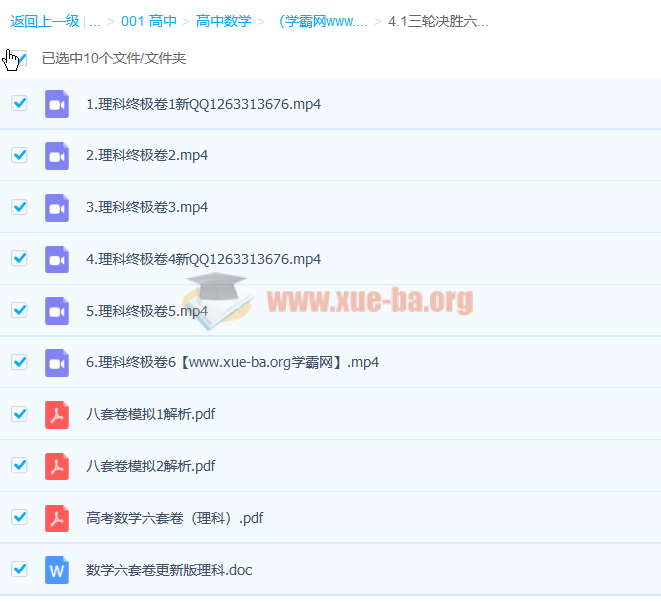The image size is (661, 603).
Task: Open 高中数学 breadcrumb folder
Action: [x=224, y=21]
